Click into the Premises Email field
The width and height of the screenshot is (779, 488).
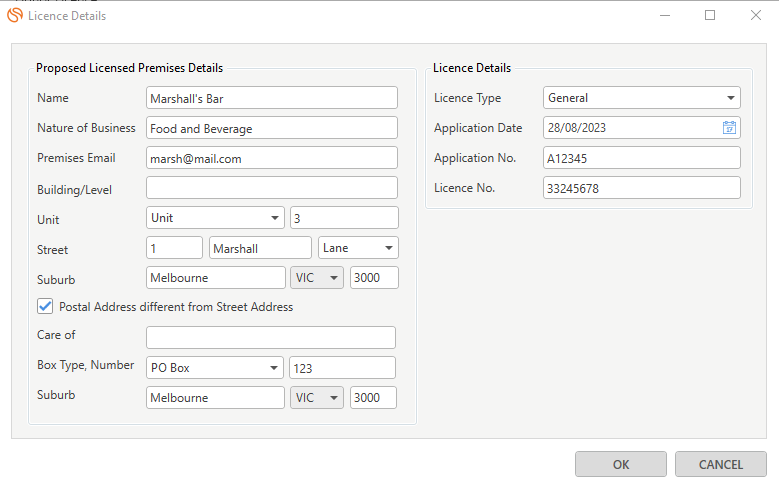coord(272,158)
